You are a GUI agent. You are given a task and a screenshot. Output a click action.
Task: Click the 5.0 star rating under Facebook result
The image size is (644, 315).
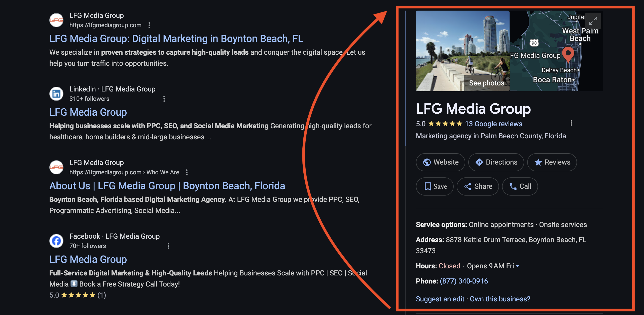click(78, 295)
